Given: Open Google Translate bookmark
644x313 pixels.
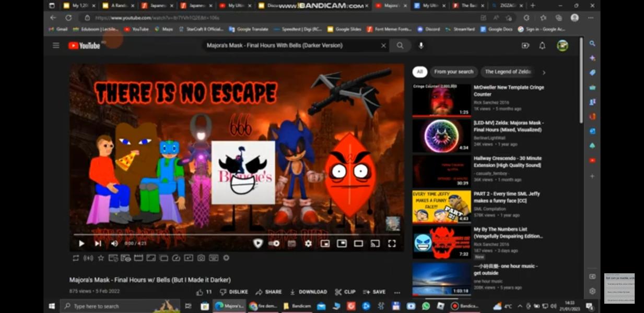Looking at the screenshot, I should pyautogui.click(x=249, y=29).
